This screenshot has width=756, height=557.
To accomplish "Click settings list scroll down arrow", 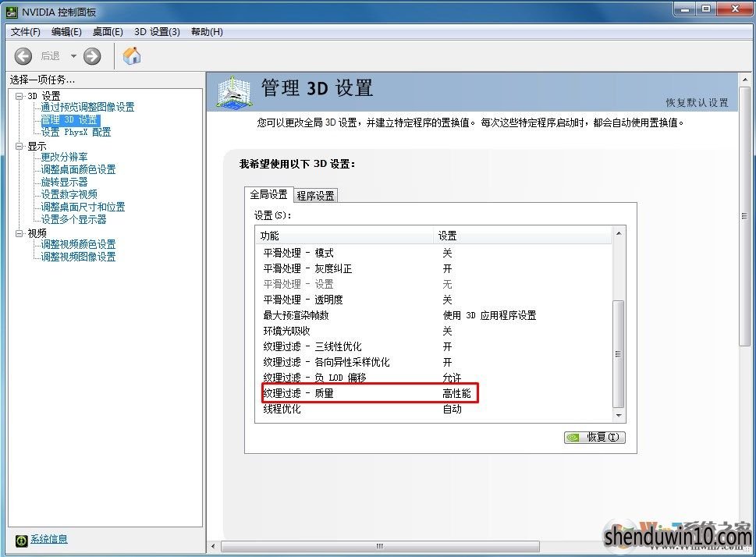I will tap(619, 416).
